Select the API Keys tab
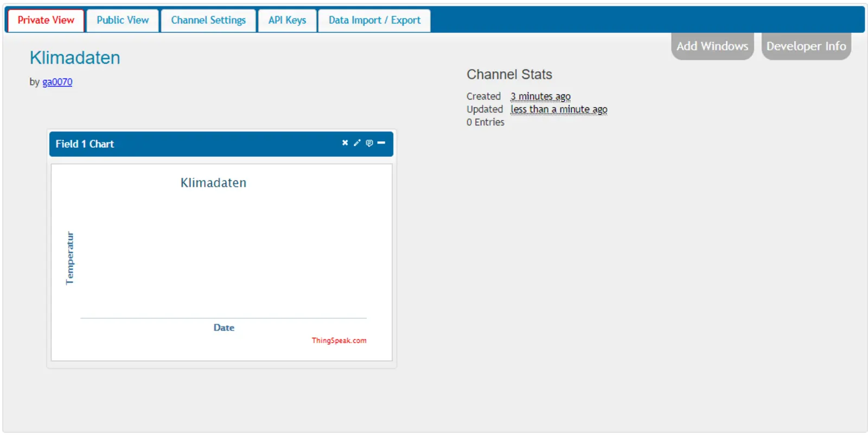Screen dimensions: 868x435 287,21
